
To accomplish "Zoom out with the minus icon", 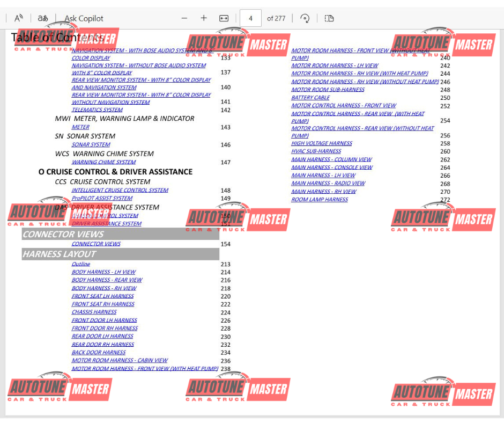I will (184, 18).
